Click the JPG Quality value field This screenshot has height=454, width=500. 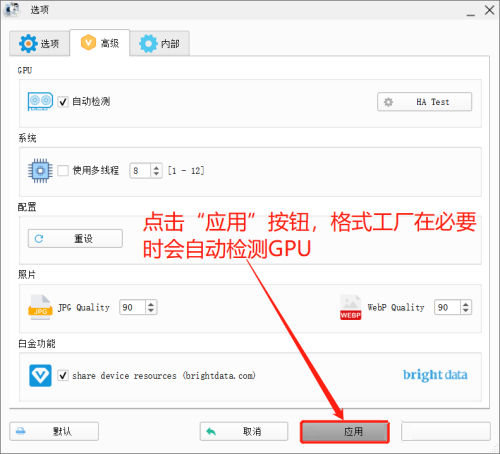132,307
